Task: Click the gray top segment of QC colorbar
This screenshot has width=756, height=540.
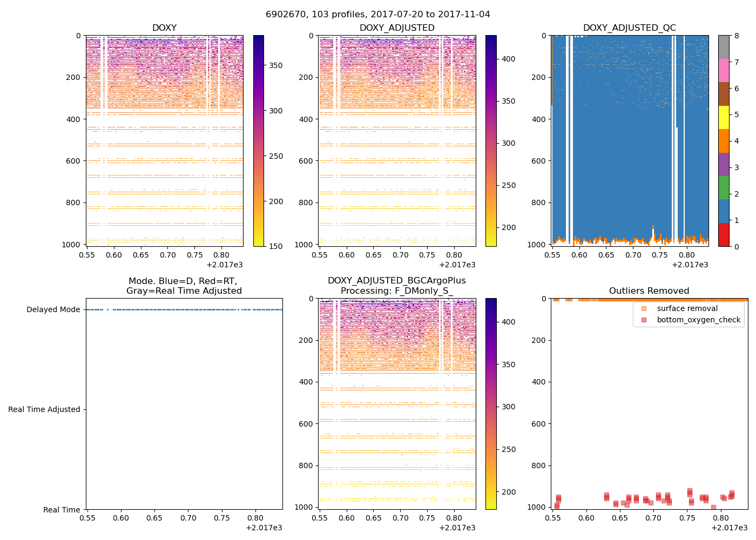Action: point(724,47)
